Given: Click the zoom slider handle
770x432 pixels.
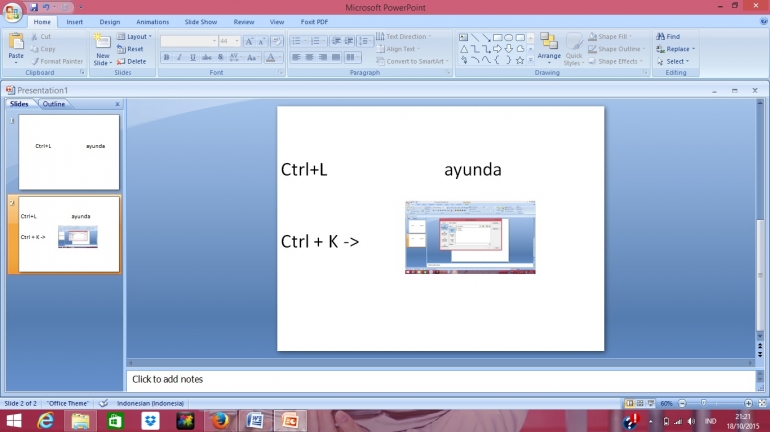Looking at the screenshot, I should click(x=703, y=403).
